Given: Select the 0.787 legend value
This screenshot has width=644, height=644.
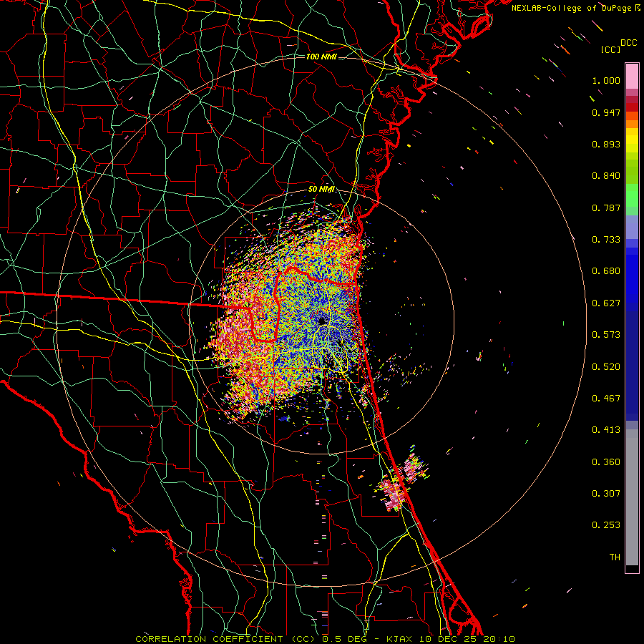Looking at the screenshot, I should click(x=606, y=208).
